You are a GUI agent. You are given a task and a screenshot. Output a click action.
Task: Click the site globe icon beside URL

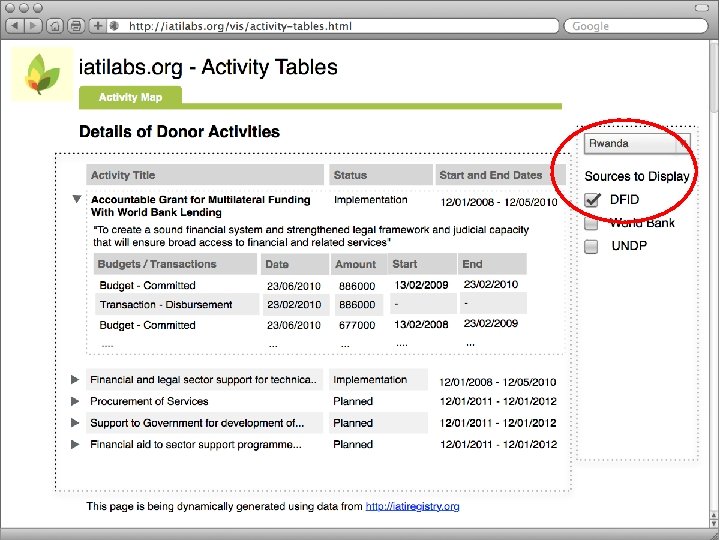click(x=114, y=26)
